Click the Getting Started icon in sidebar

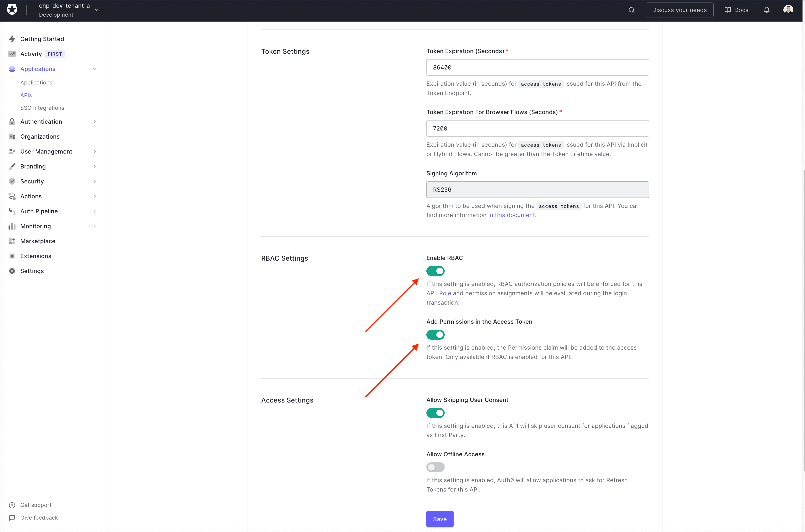12,39
